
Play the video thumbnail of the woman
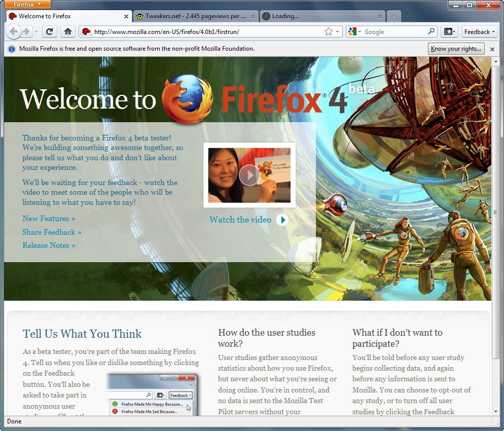coord(249,175)
